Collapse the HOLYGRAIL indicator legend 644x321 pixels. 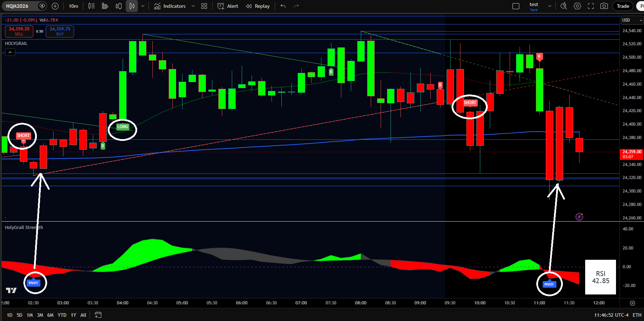tap(10, 52)
